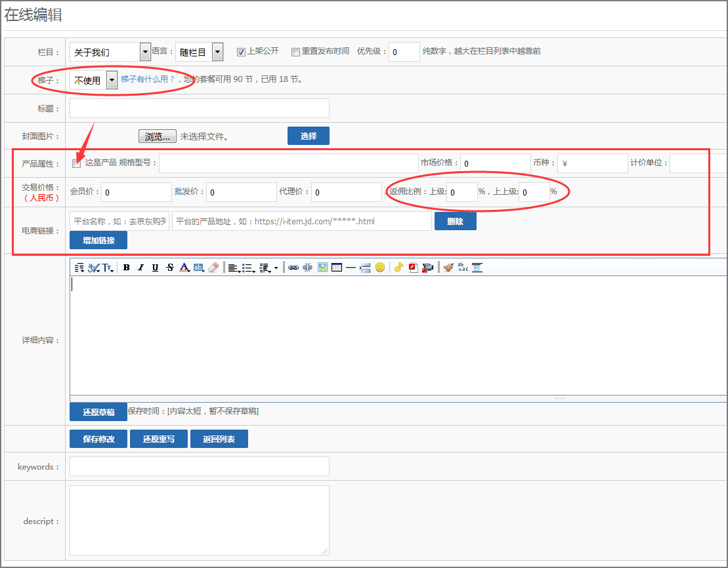Click the eraser remove-format icon
The height and width of the screenshot is (568, 728).
213,268
